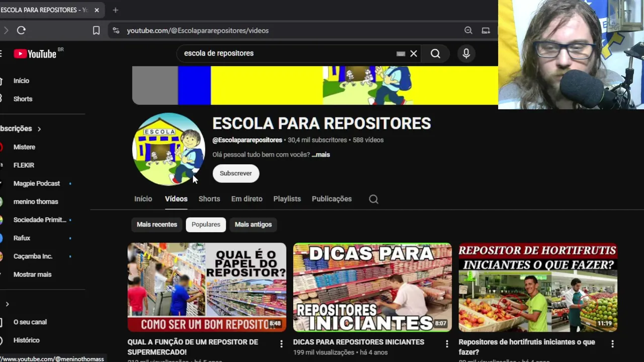Sort videos by Populares

pos(206,225)
